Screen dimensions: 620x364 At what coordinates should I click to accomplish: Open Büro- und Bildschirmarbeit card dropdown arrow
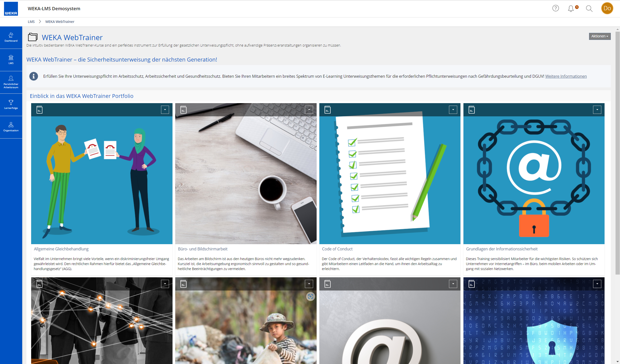(309, 110)
